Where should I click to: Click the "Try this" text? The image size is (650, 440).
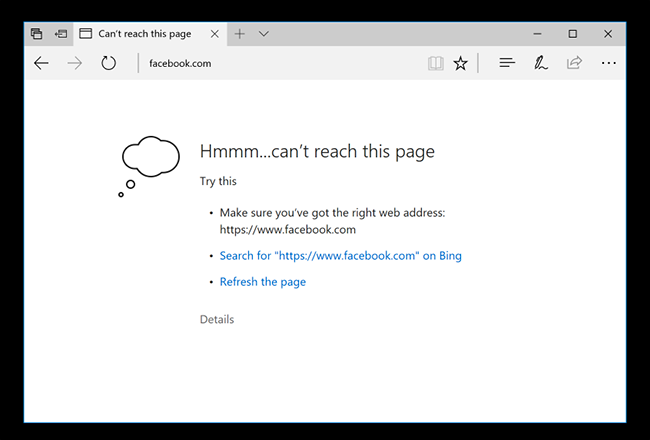[x=218, y=181]
